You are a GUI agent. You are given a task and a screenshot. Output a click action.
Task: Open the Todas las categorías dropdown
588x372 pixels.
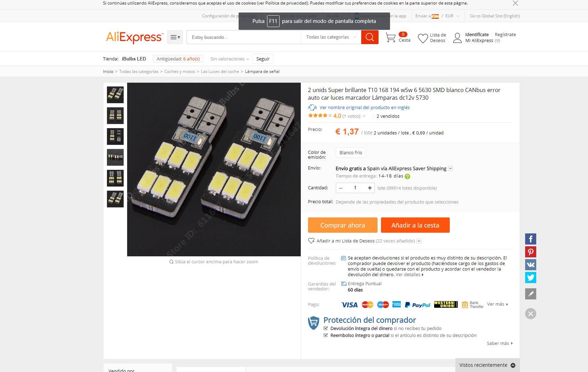[x=331, y=37]
